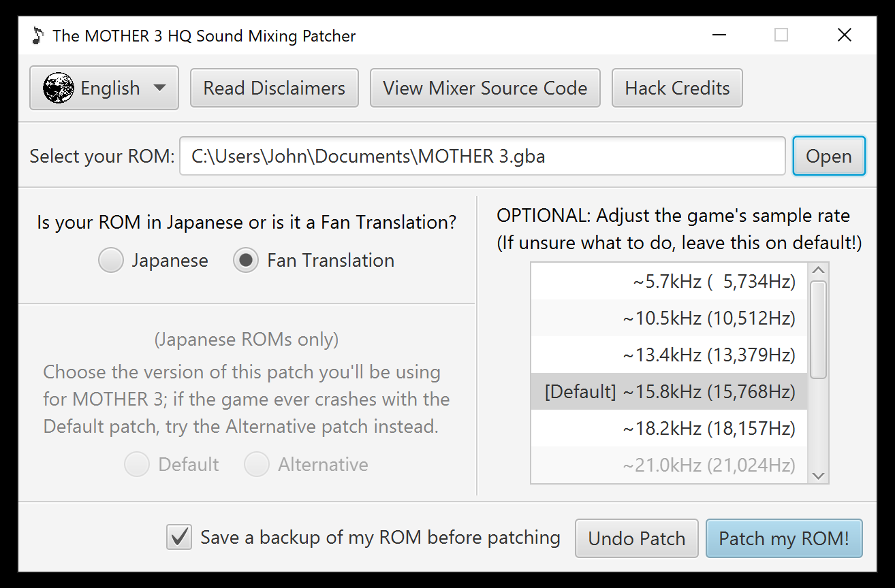The image size is (895, 588).
Task: Click the sample rate list scroll down arrow
Action: (819, 476)
